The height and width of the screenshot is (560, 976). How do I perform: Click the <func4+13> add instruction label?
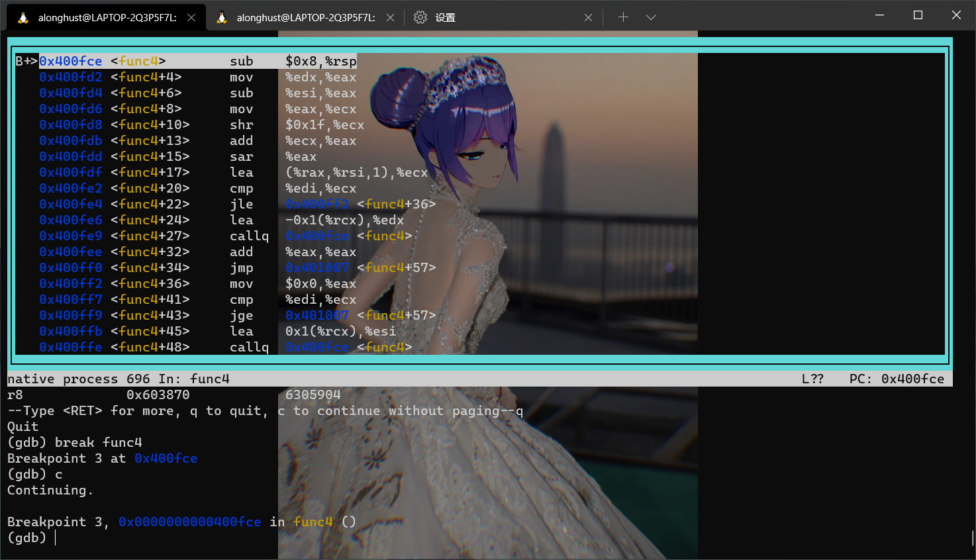click(x=150, y=140)
